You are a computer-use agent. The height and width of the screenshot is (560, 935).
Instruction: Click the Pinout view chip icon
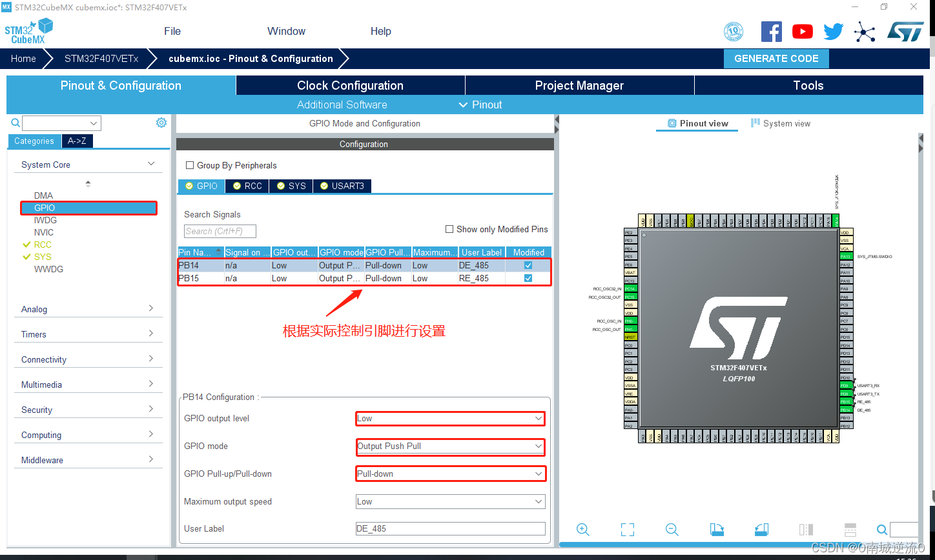(x=672, y=123)
